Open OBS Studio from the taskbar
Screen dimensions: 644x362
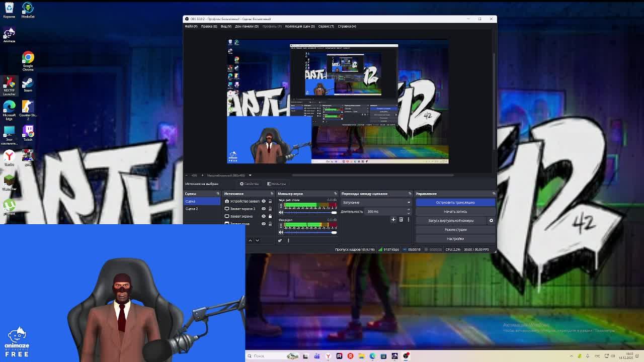coord(406,356)
